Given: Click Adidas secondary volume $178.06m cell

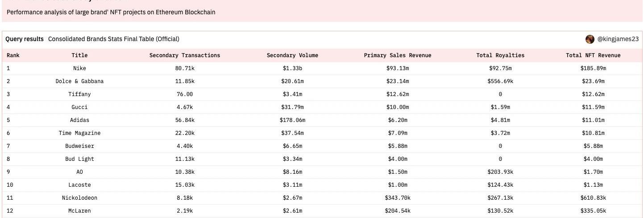Looking at the screenshot, I should (x=292, y=120).
